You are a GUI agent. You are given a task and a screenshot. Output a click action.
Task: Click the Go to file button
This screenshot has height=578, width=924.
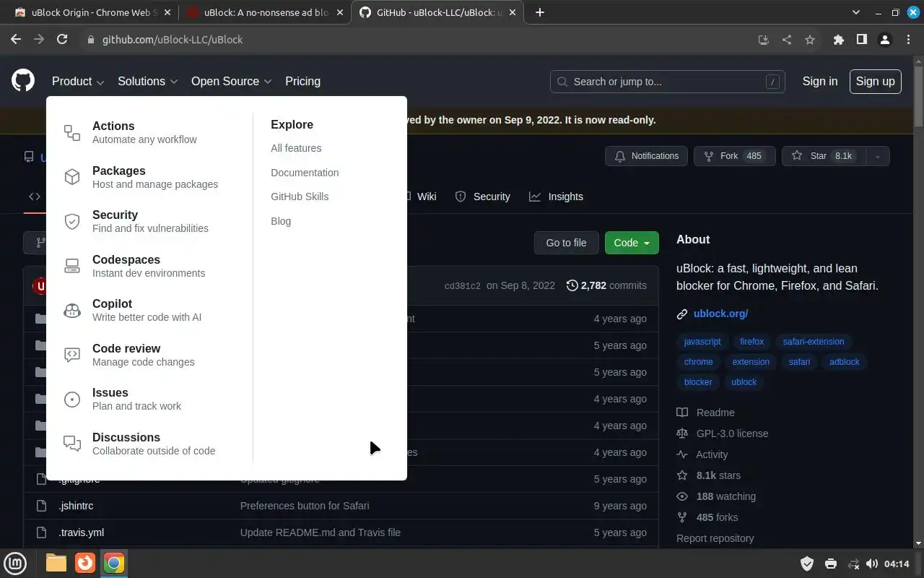566,243
